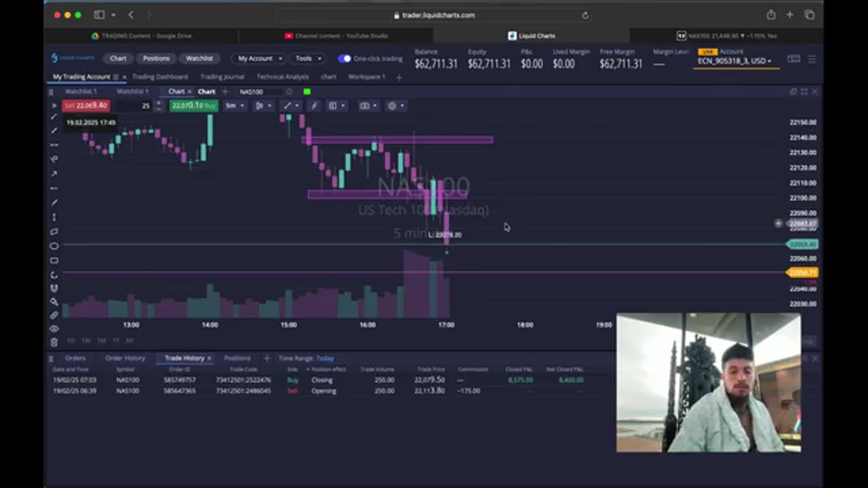The image size is (868, 488).
Task: Click the green Buy price button
Action: coord(194,106)
